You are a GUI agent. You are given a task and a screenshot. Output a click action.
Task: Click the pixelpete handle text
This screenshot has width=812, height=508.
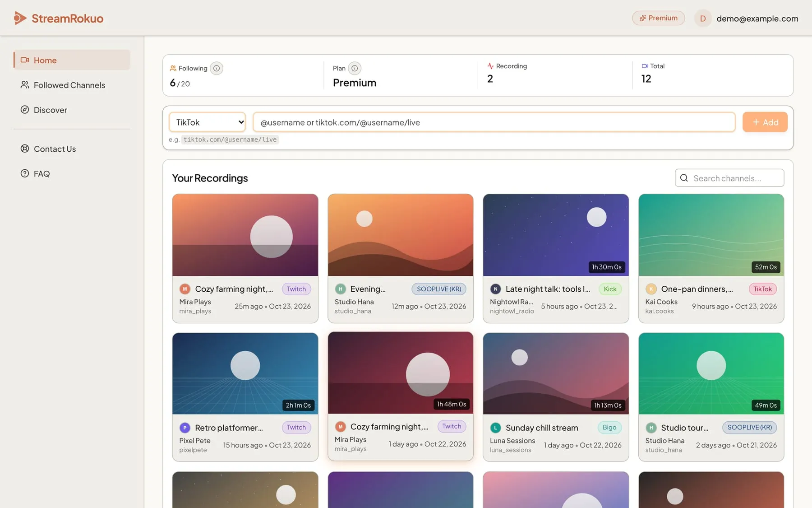click(193, 450)
